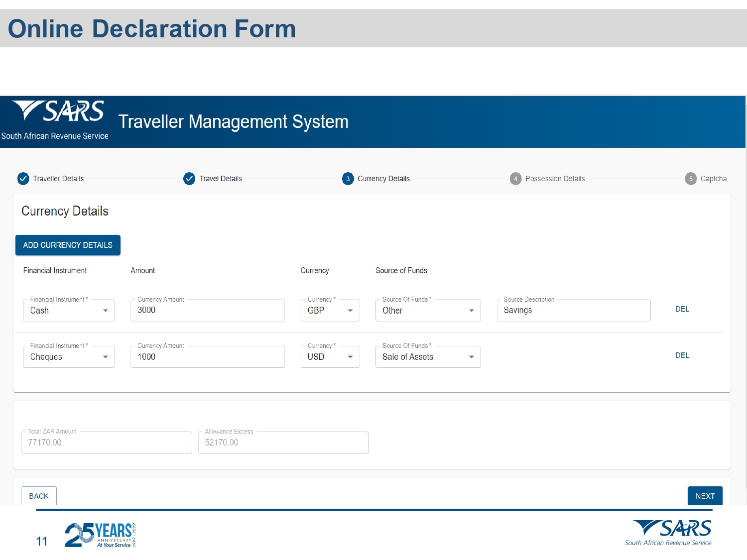Open the Financial Instrument dropdown showing Cash
Viewport: 747px width, 560px height.
coord(69,311)
